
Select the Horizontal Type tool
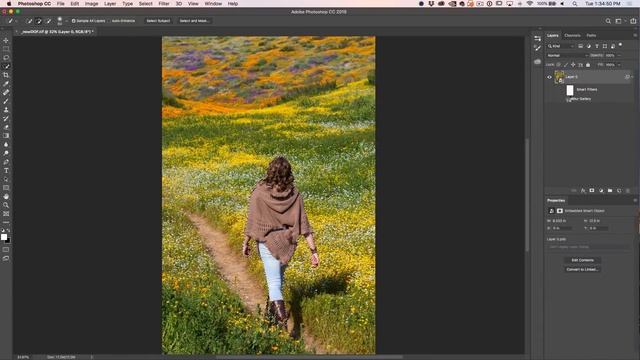pos(6,171)
